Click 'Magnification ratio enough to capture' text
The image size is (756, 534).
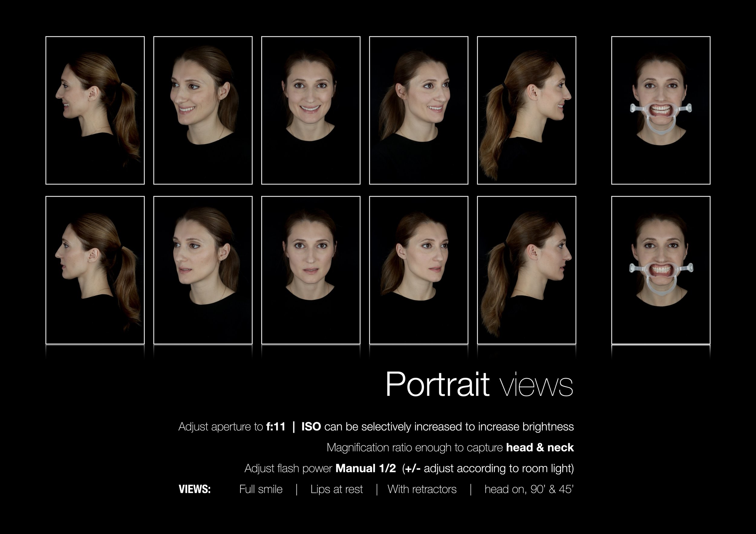pos(415,448)
